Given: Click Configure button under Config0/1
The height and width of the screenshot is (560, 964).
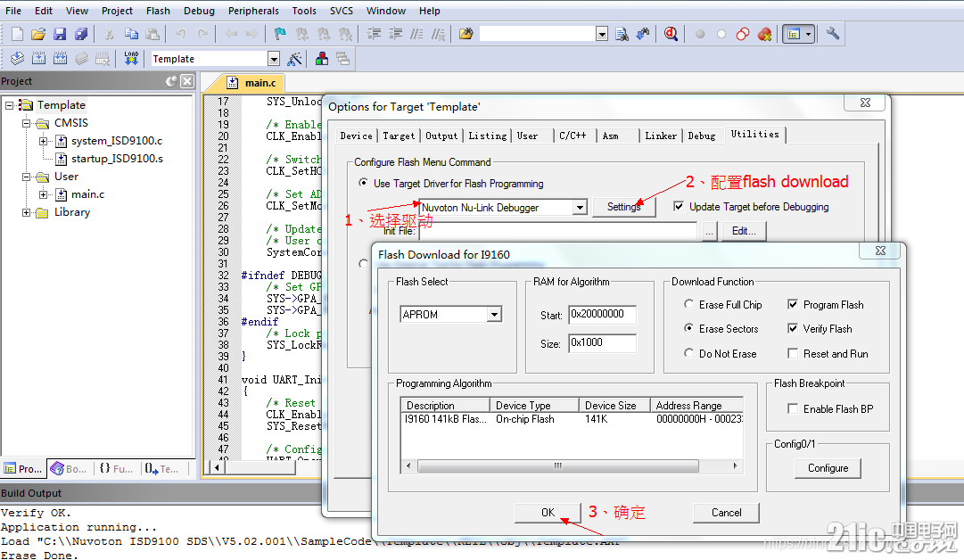Looking at the screenshot, I should point(828,468).
